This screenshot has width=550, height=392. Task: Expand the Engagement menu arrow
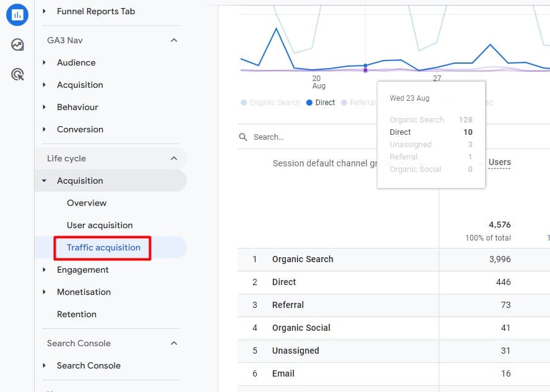[44, 270]
